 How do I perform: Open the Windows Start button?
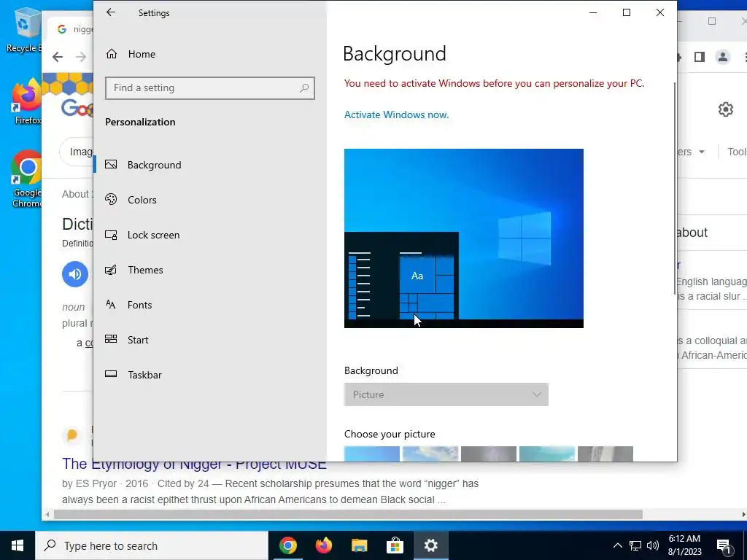(x=18, y=545)
